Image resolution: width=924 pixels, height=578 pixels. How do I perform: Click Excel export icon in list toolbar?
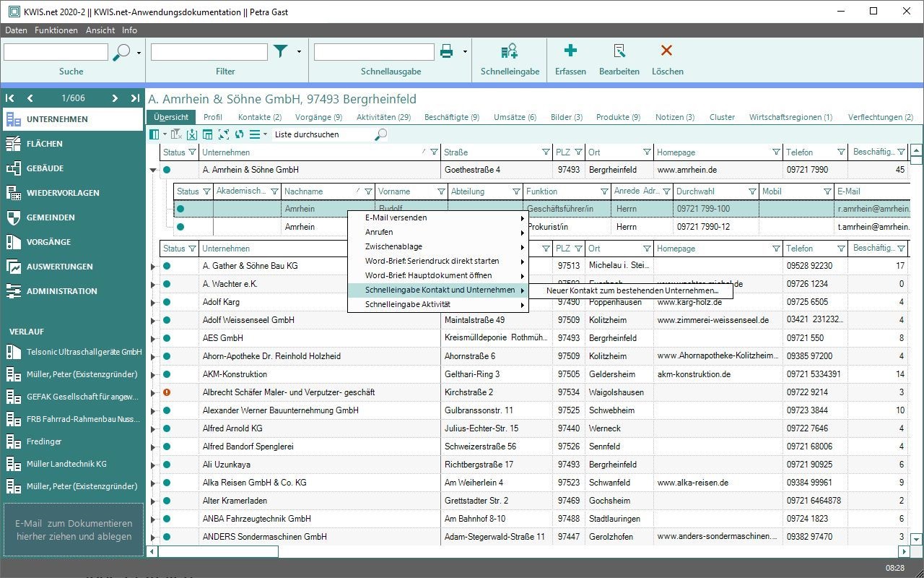(192, 134)
